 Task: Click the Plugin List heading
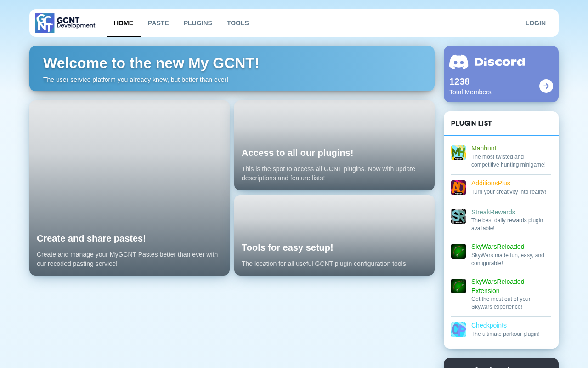click(471, 123)
